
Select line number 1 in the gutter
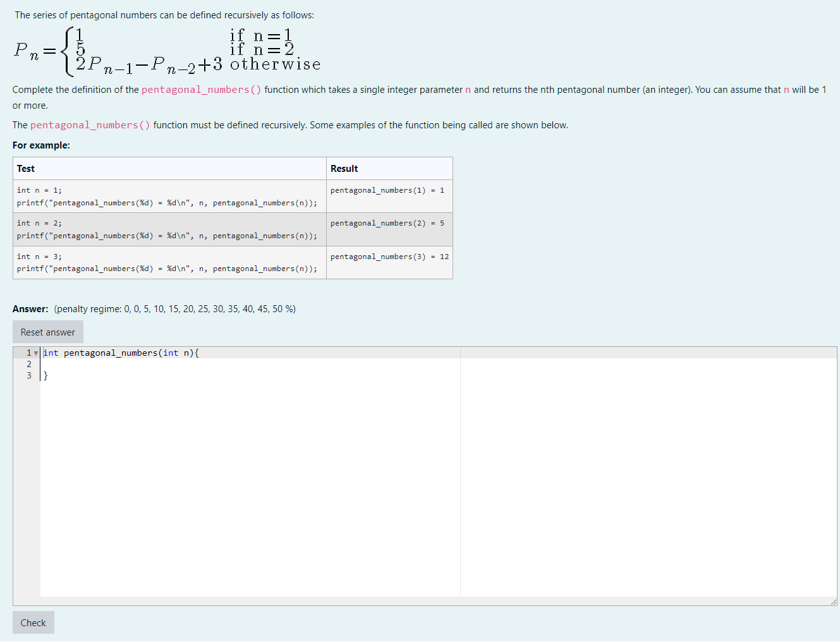[28, 353]
